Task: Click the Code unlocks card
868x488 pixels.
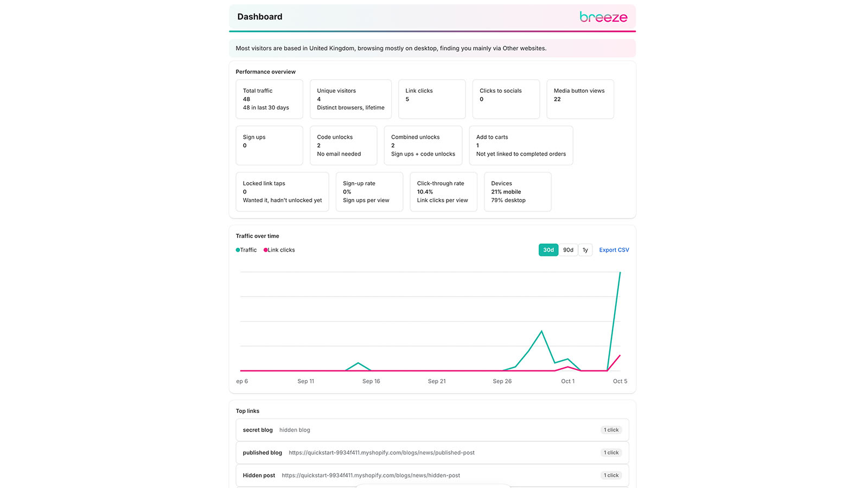Action: point(343,145)
